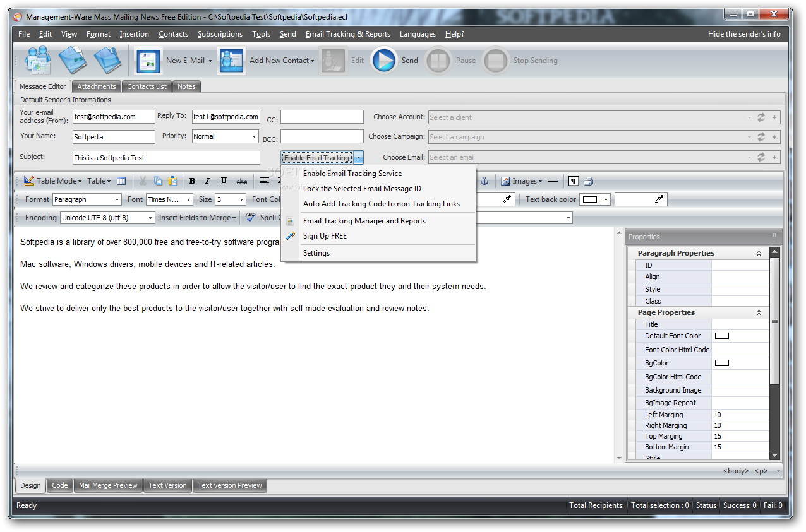Click the Table Mode pencil icon
The height and width of the screenshot is (532, 806).
29,180
